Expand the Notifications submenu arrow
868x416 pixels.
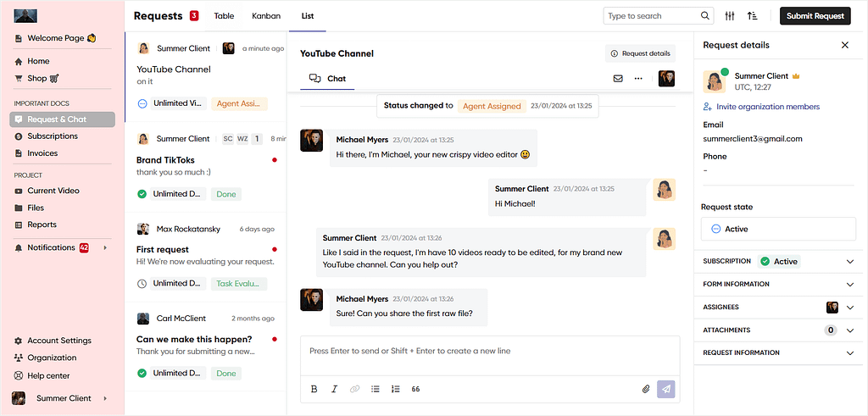click(105, 248)
